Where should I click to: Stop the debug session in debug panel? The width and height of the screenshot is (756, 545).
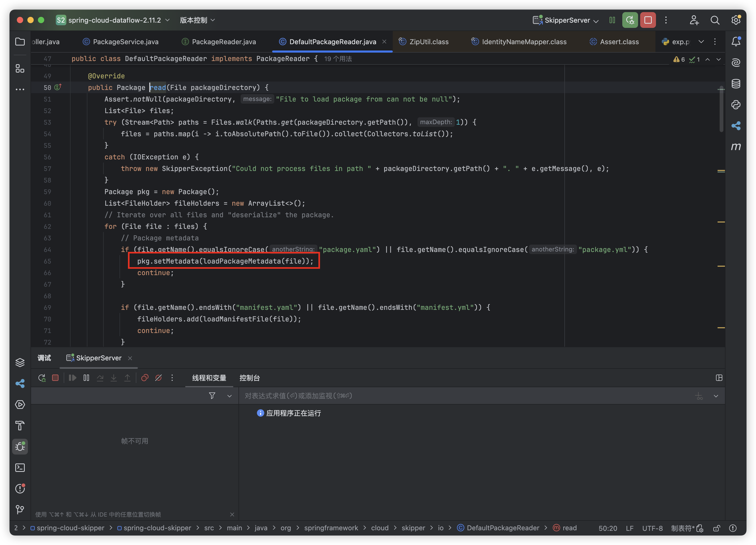55,378
